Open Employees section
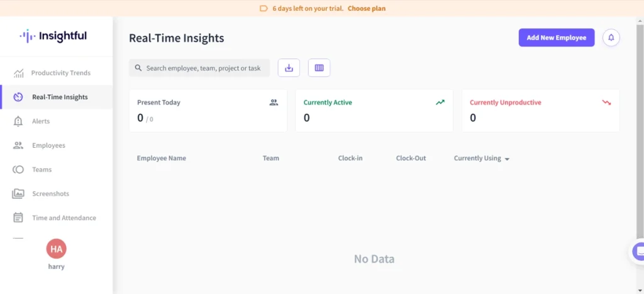The image size is (644, 294). click(56, 145)
